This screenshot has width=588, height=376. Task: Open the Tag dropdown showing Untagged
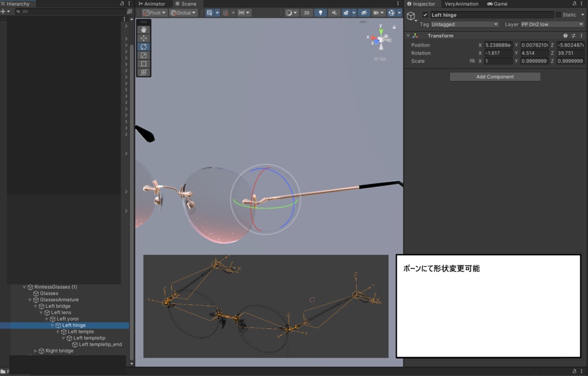click(x=464, y=25)
